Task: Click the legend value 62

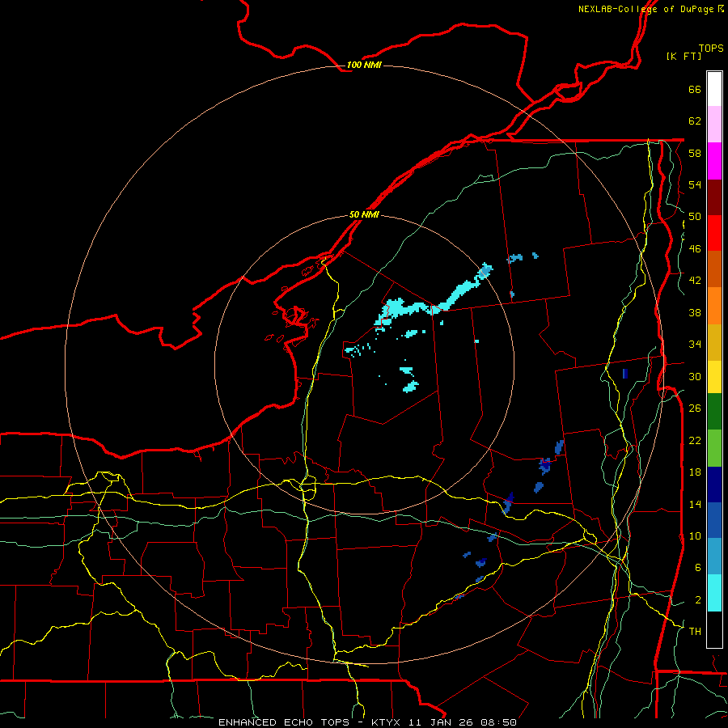Action: [695, 121]
